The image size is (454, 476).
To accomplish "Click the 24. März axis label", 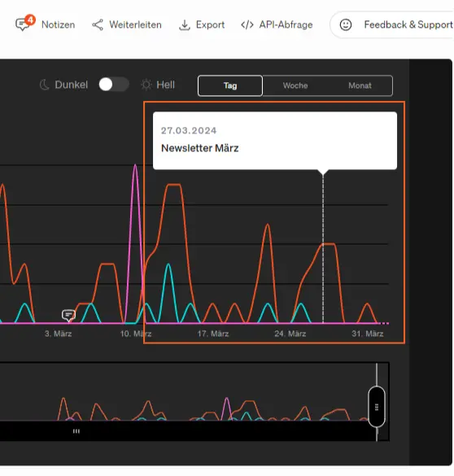I will (290, 334).
